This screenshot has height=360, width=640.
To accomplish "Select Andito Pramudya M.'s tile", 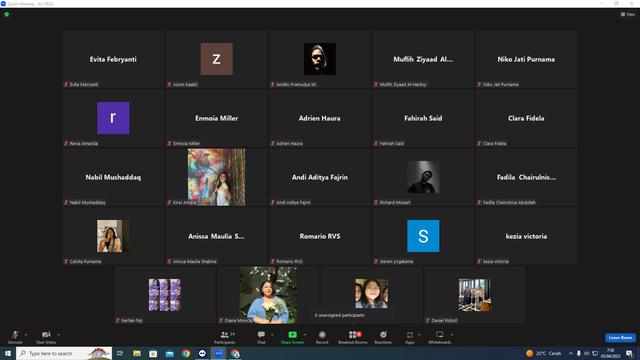I will point(320,59).
